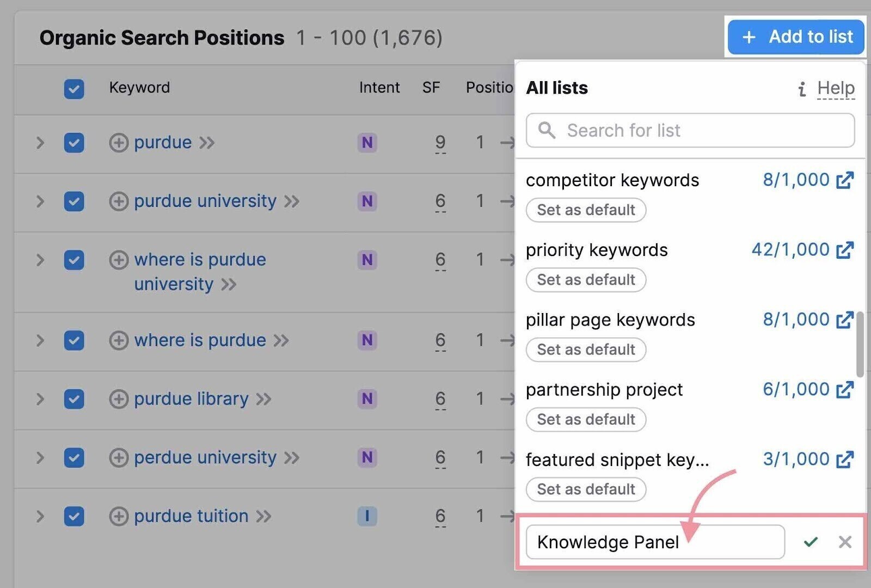Viewport: 871px width, 588px height.
Task: Uncheck the purdue library keyword checkbox
Action: pyautogui.click(x=74, y=399)
